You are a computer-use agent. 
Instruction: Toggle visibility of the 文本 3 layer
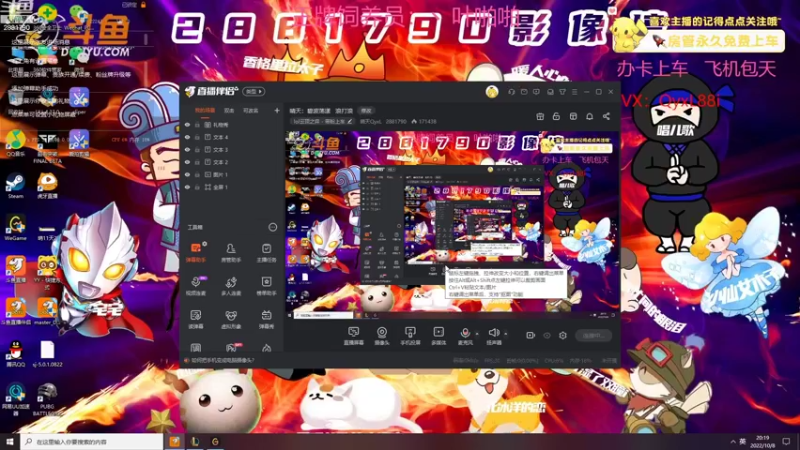point(187,149)
